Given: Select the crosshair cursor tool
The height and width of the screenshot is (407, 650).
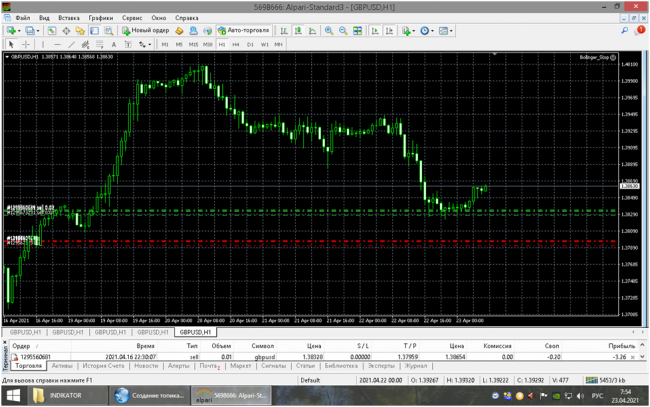Looking at the screenshot, I should coord(24,44).
